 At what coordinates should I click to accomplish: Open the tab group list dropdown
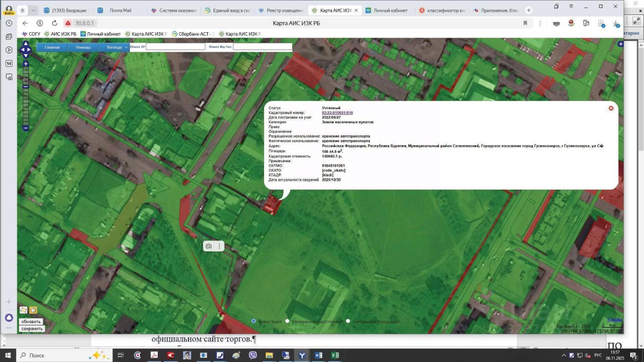pos(33,10)
